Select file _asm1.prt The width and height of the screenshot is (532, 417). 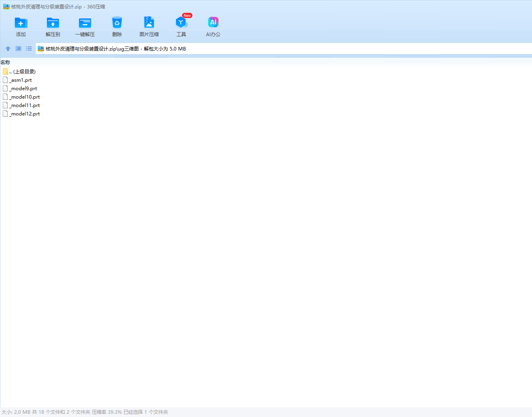point(17,80)
